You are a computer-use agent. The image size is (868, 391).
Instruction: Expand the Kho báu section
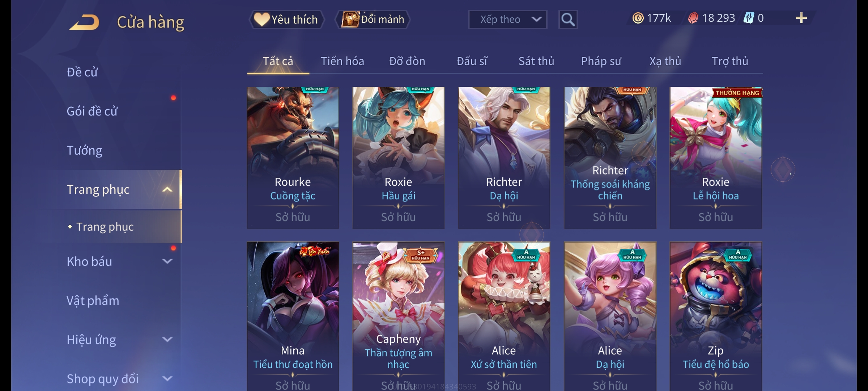[167, 261]
